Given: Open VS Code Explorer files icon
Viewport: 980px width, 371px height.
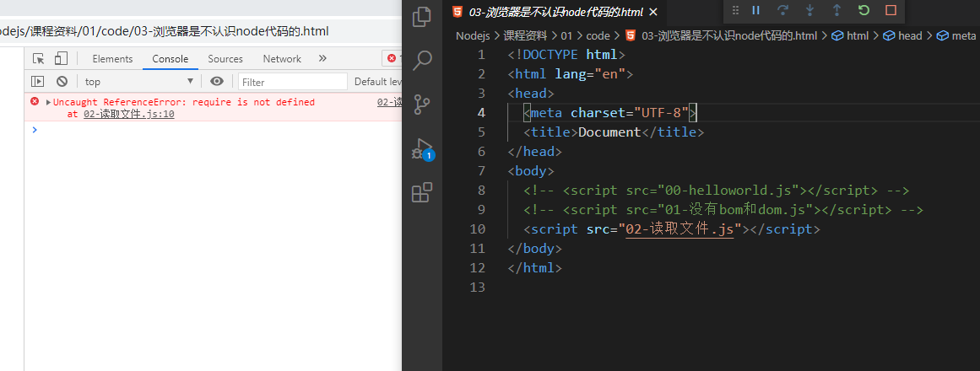Looking at the screenshot, I should tap(423, 17).
